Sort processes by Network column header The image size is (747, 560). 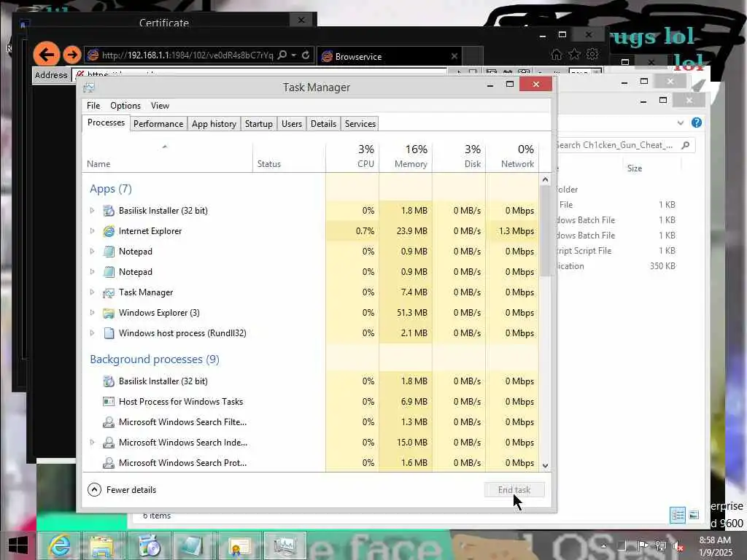513,156
